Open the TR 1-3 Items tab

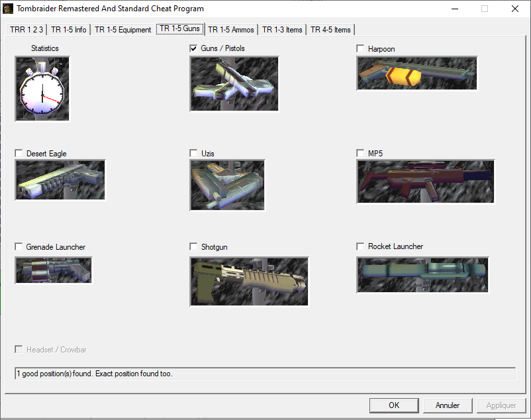(282, 30)
